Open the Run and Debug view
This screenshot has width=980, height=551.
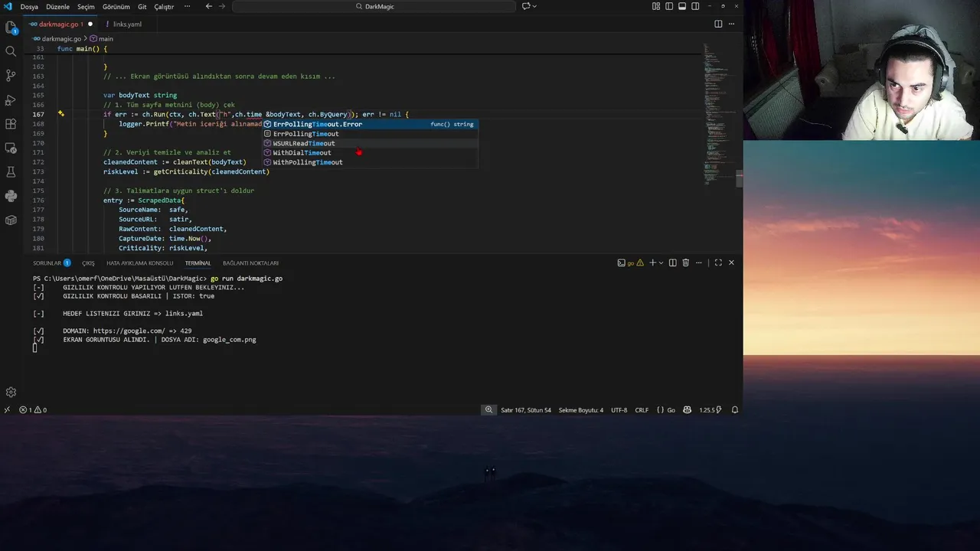click(11, 99)
